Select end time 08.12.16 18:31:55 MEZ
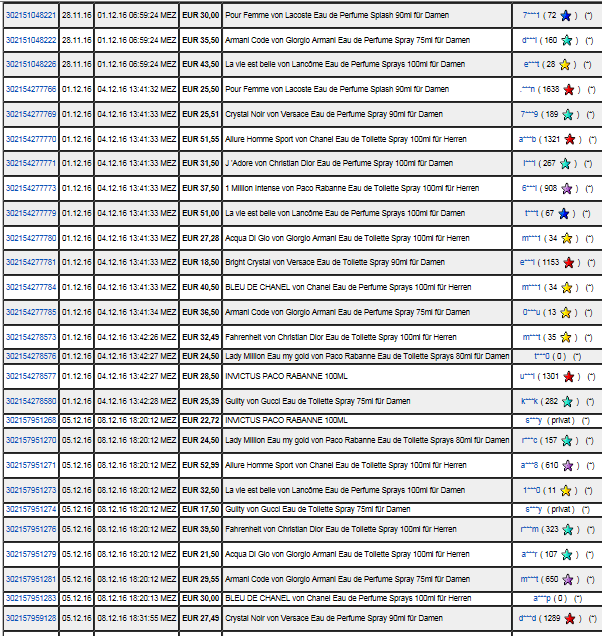The width and height of the screenshot is (602, 636). (x=137, y=618)
